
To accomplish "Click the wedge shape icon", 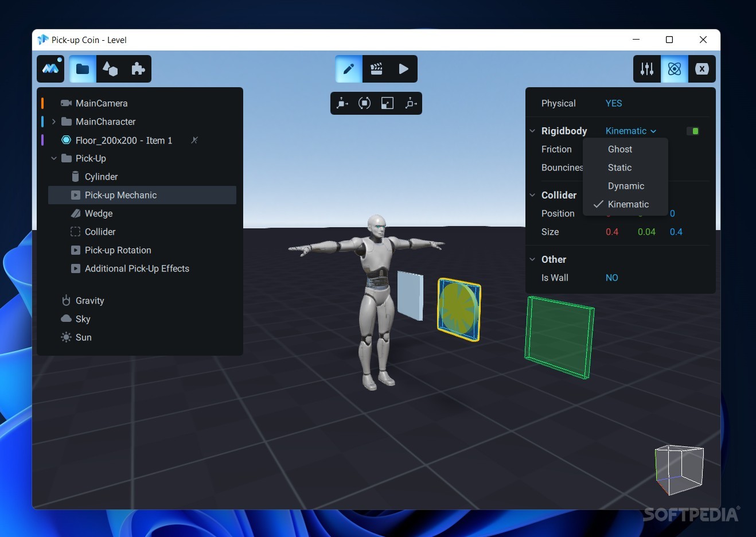I will tap(76, 213).
